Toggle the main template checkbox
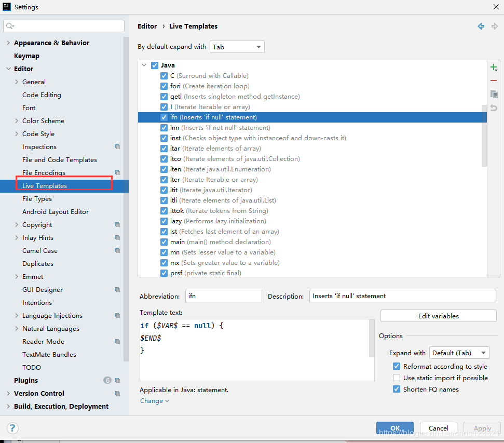The image size is (504, 443). coord(164,242)
